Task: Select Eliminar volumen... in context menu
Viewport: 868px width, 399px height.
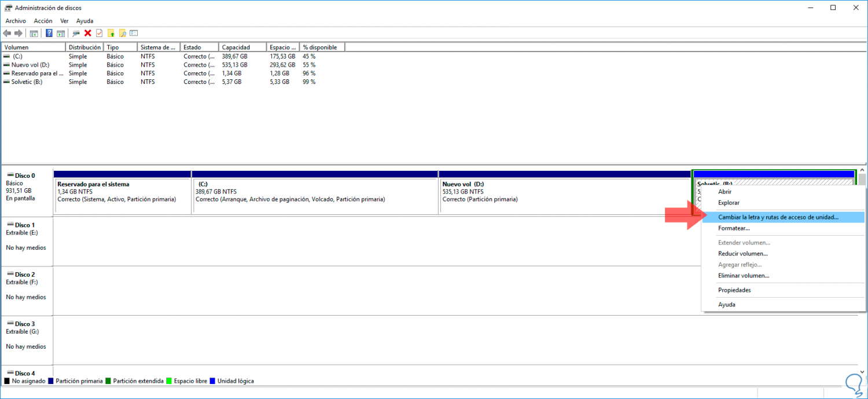Action: [783, 276]
